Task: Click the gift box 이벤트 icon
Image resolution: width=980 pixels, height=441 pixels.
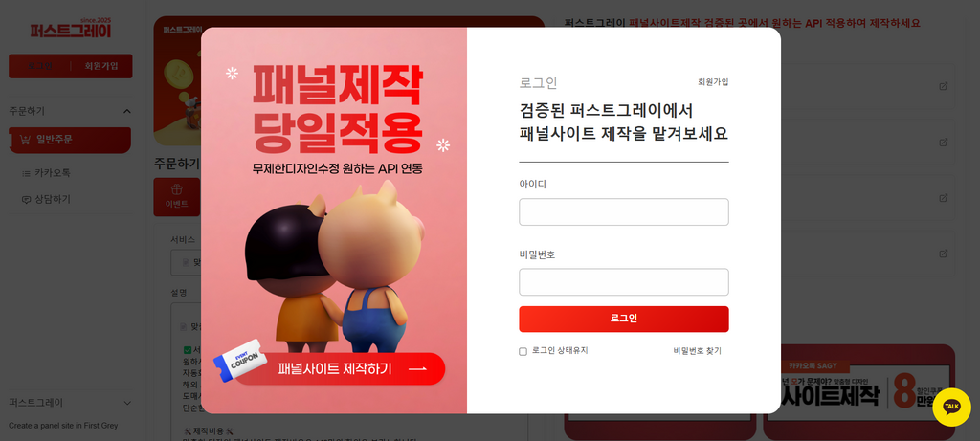Action: [177, 189]
